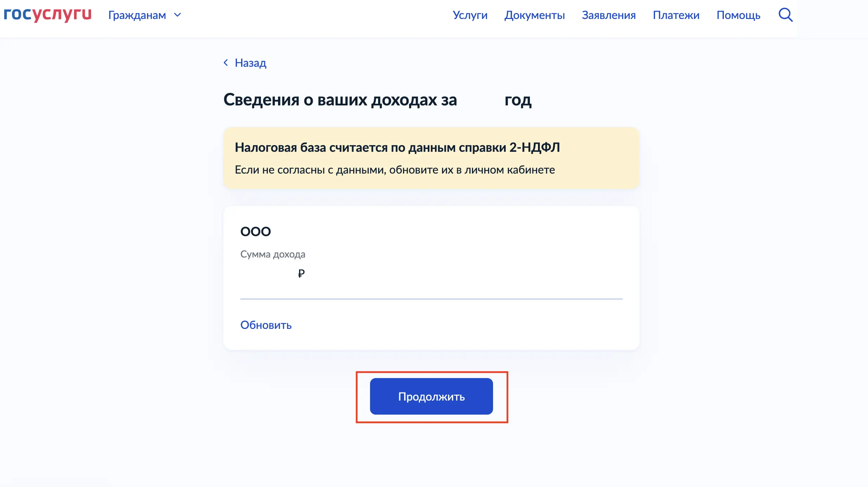Open the Помощь section
The height and width of the screenshot is (487, 868).
pos(738,15)
